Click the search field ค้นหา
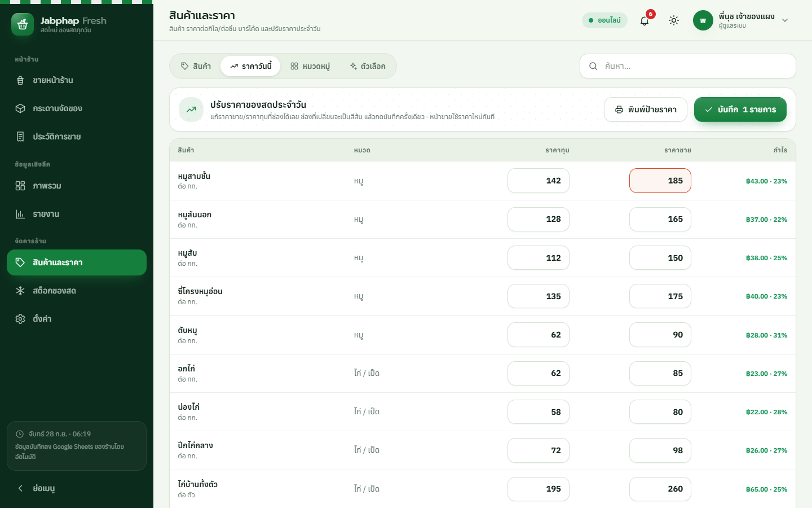This screenshot has height=508, width=812. (x=688, y=66)
